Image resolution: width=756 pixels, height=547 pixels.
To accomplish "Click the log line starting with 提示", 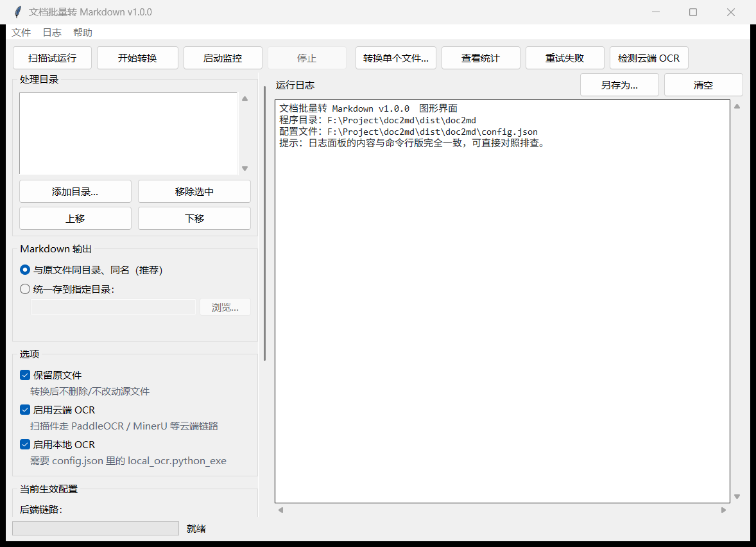I will tap(413, 143).
